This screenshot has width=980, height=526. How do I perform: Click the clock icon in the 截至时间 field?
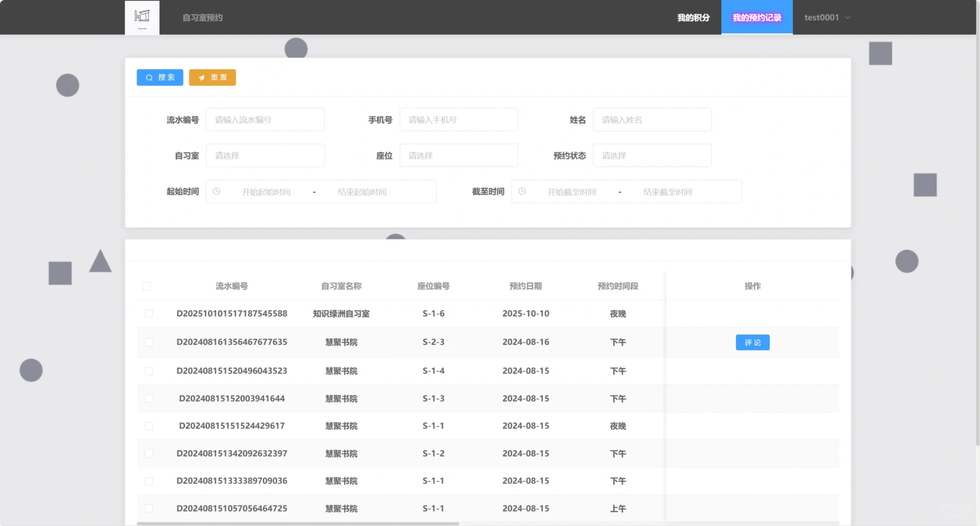523,191
